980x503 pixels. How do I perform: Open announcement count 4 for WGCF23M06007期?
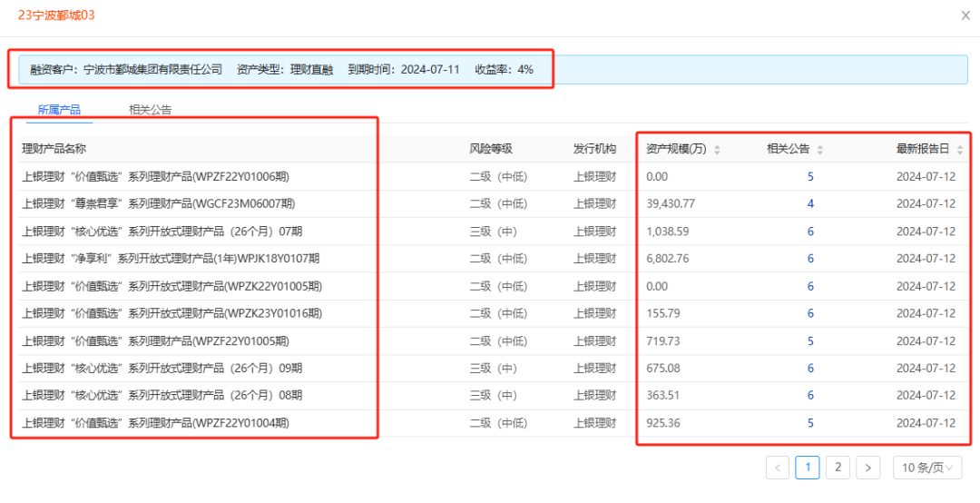[810, 204]
